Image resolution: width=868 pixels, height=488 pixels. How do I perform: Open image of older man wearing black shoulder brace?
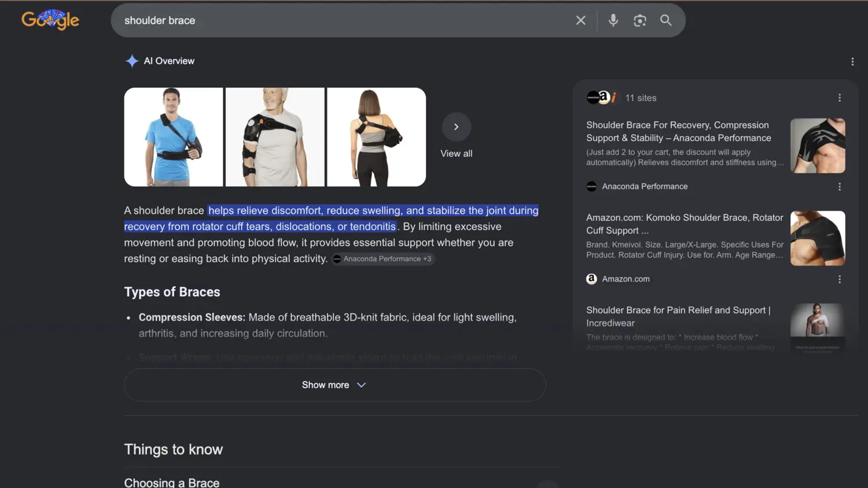(x=275, y=137)
